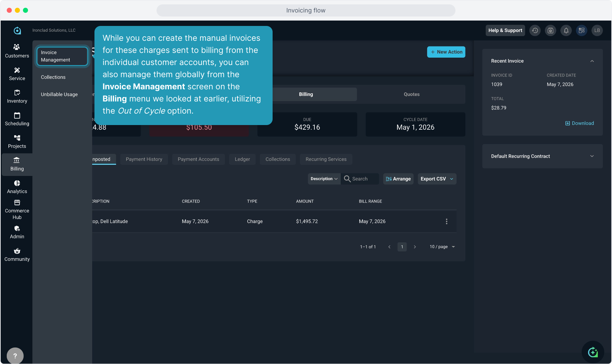This screenshot has height=364, width=612.
Task: Open the recent history clock icon
Action: (x=535, y=30)
